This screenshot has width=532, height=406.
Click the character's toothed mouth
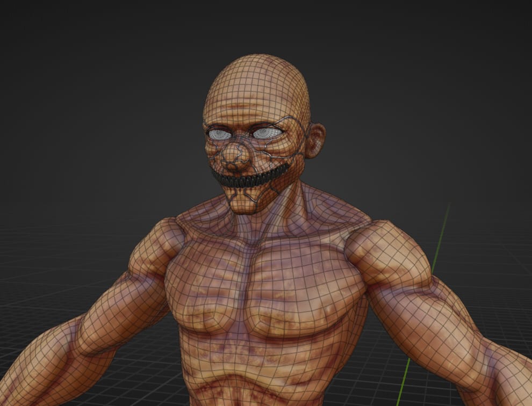[x=250, y=176]
